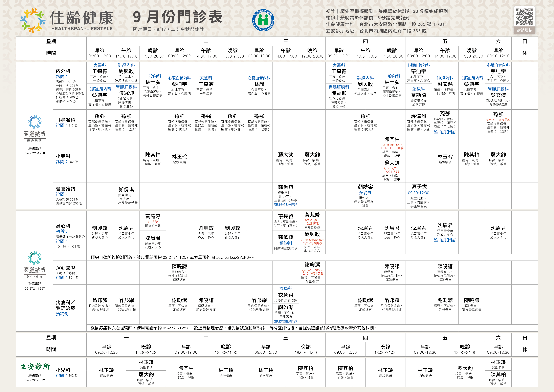Click 疼痛科 衣念祖 Wednesday afternoon cell
This screenshot has width=554, height=392.
tap(286, 295)
